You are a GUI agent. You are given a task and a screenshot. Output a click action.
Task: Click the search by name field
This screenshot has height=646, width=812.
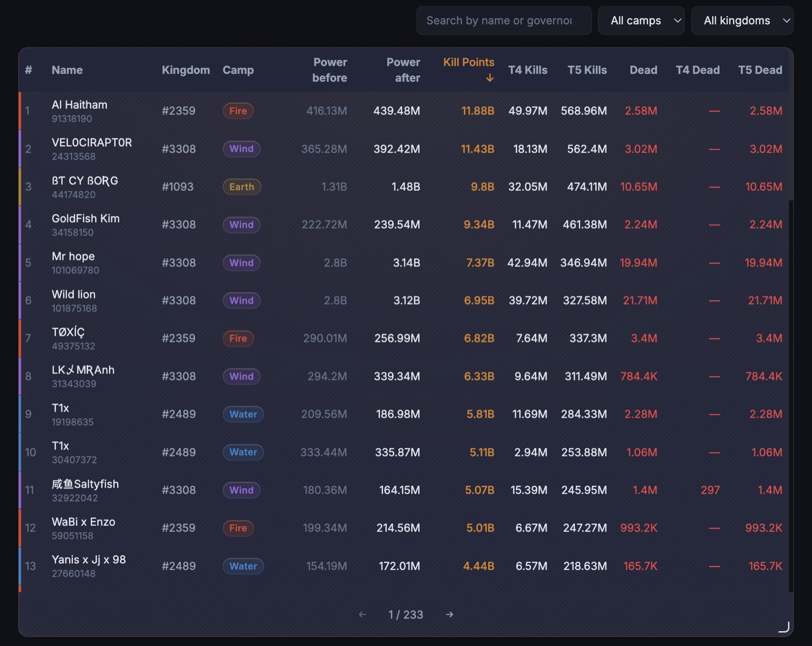(x=504, y=21)
